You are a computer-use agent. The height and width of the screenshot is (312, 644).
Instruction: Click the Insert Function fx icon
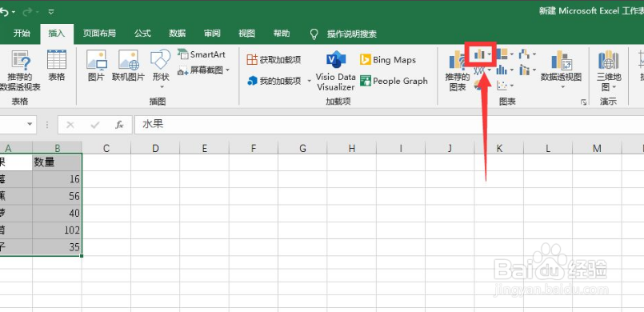pyautogui.click(x=119, y=125)
